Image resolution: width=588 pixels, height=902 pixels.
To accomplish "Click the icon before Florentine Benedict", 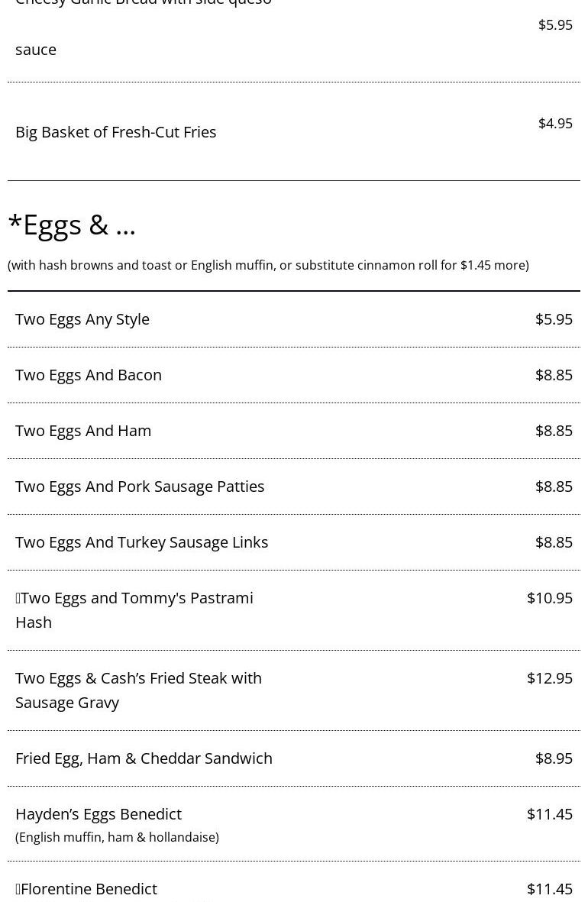I will (18, 889).
